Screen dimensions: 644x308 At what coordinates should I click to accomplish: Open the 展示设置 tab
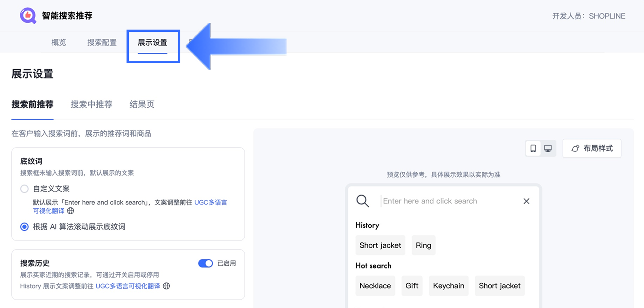coord(153,42)
